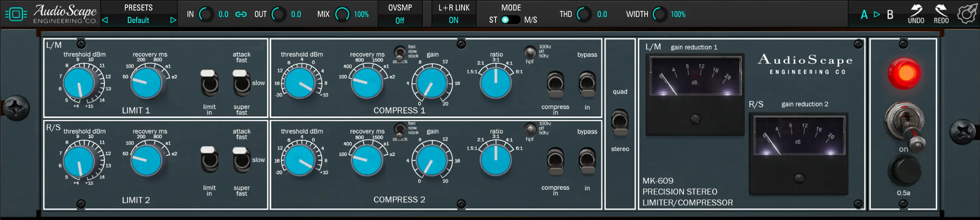The height and width of the screenshot is (220, 980).
Task: Click gain reduction 2 meter calibration screw
Action: pos(799,178)
